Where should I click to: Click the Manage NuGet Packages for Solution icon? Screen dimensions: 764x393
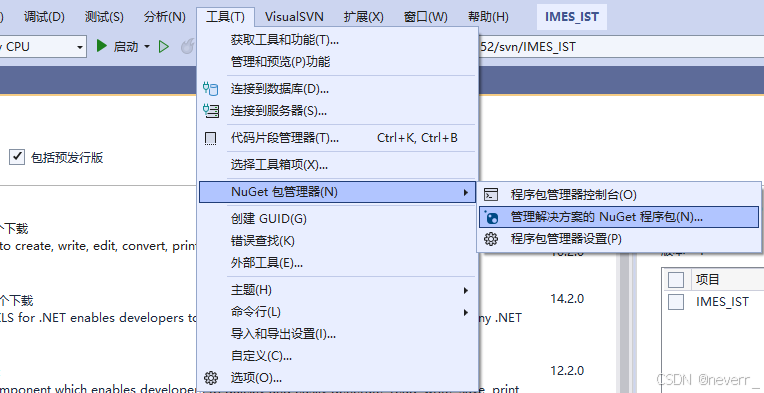point(491,217)
